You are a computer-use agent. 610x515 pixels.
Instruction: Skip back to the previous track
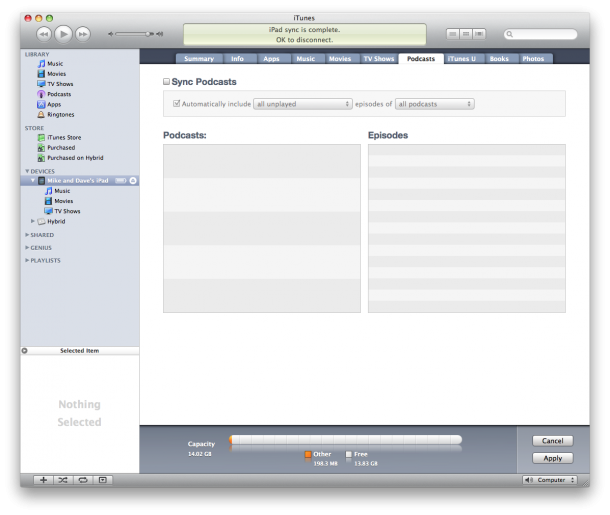44,34
